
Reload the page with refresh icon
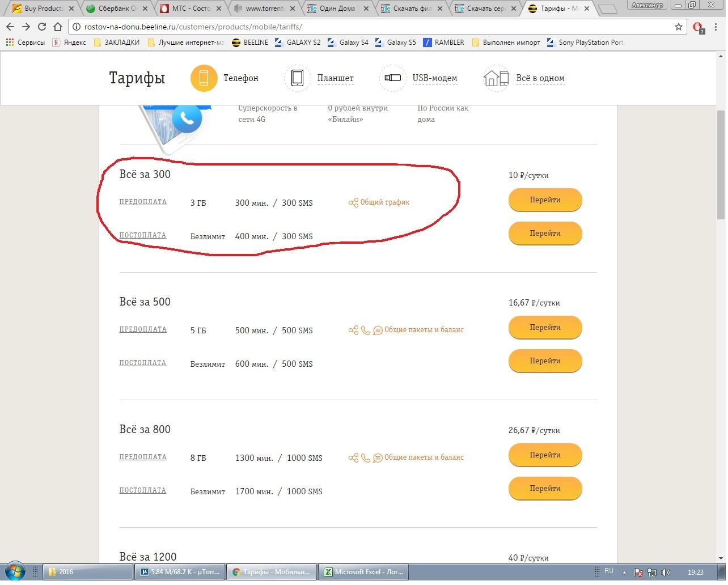(x=42, y=27)
